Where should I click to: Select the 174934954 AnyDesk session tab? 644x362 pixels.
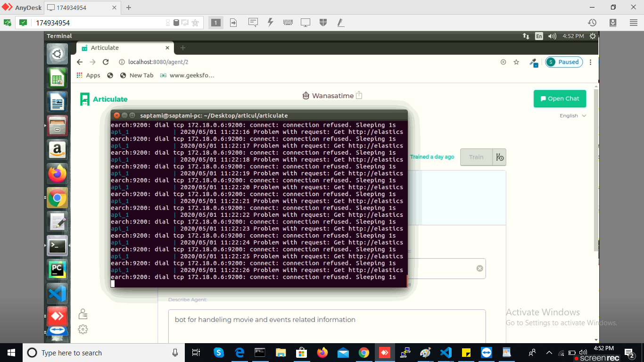tap(83, 8)
